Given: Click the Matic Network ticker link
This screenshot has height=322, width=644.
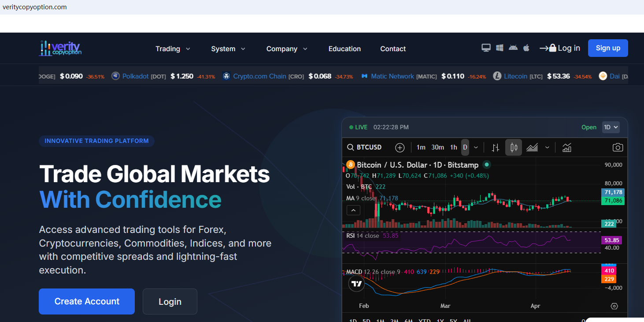Looking at the screenshot, I should (x=392, y=76).
